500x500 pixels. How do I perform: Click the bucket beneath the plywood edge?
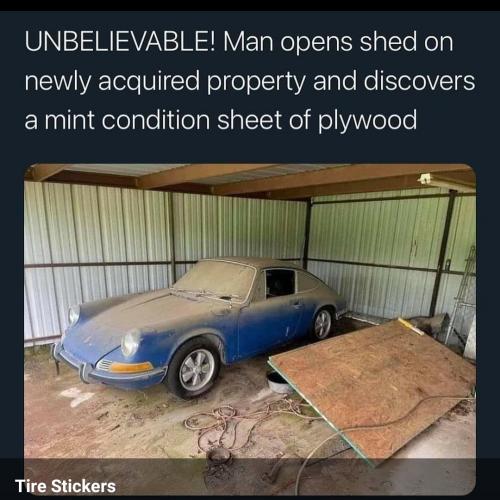coord(279,383)
